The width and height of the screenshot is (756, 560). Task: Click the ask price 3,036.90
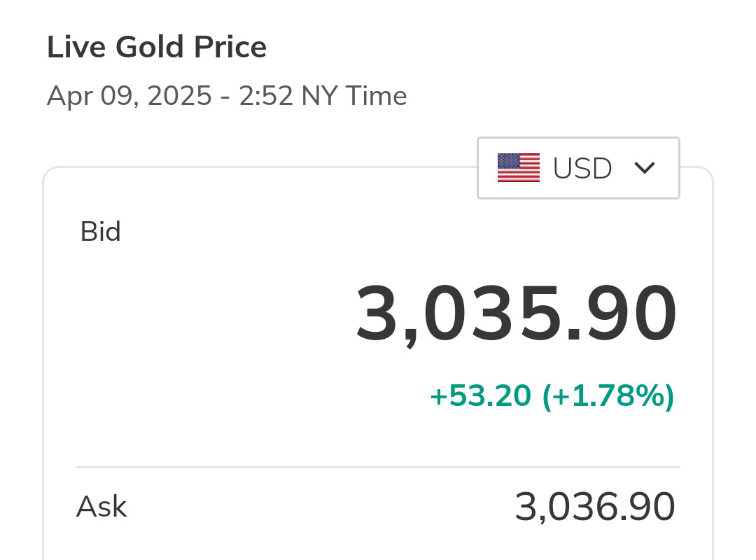click(x=595, y=507)
